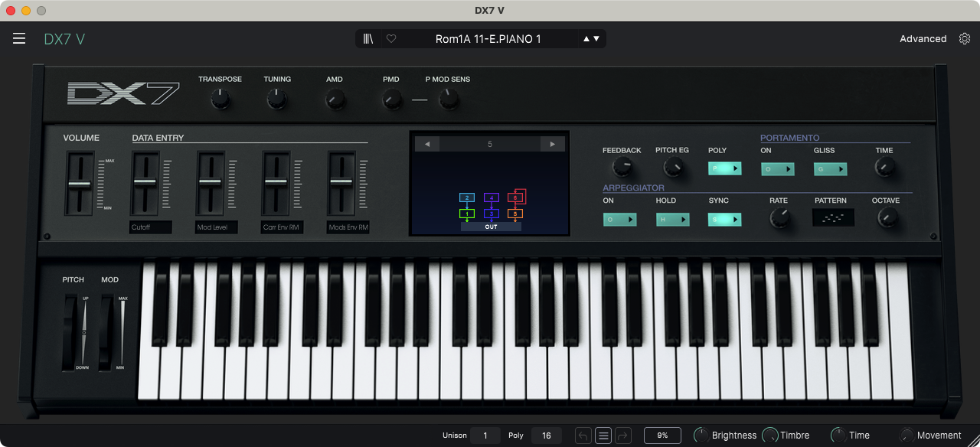This screenshot has height=447, width=980.
Task: Open the Rom1A 11-E.PIANO 1 preset name
Action: click(488, 39)
